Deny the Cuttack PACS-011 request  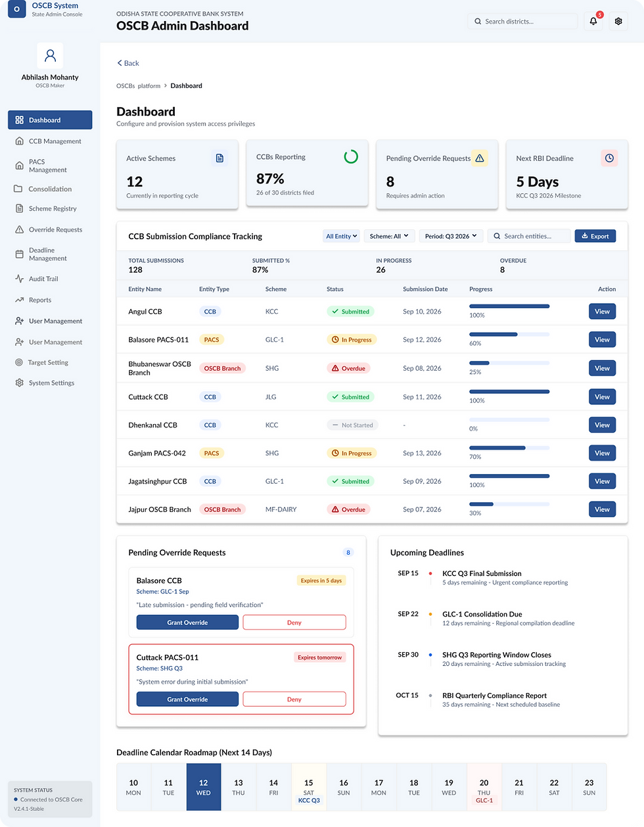(x=294, y=699)
